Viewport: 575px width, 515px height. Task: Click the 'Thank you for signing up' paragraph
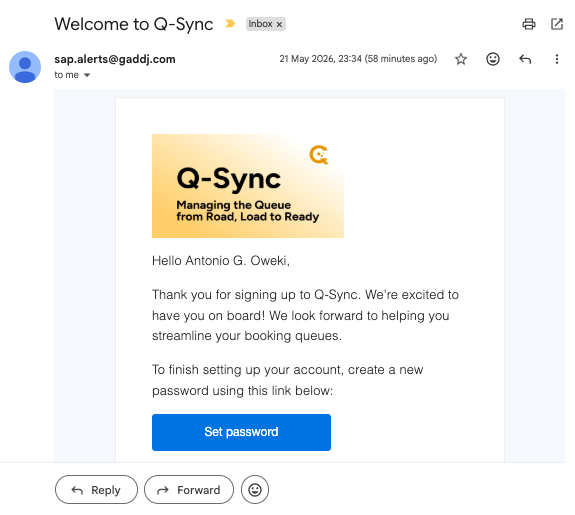(305, 315)
